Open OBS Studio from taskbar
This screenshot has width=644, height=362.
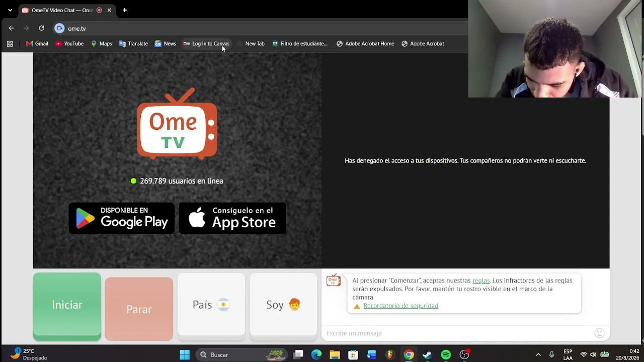[x=464, y=355]
